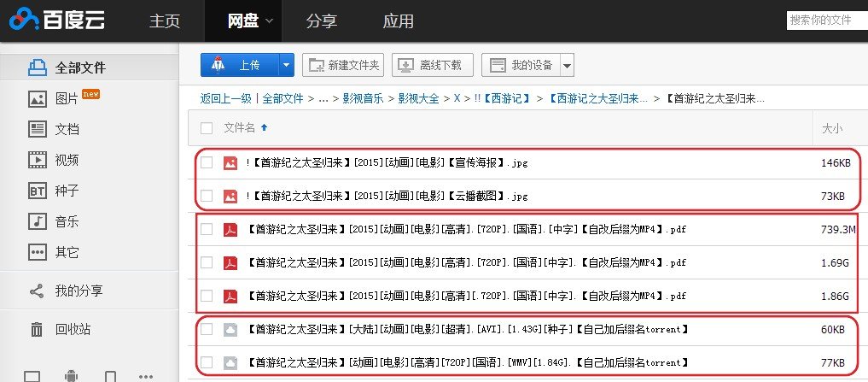Click PDF icon of the 1.69G file
868x382 pixels.
(x=230, y=263)
